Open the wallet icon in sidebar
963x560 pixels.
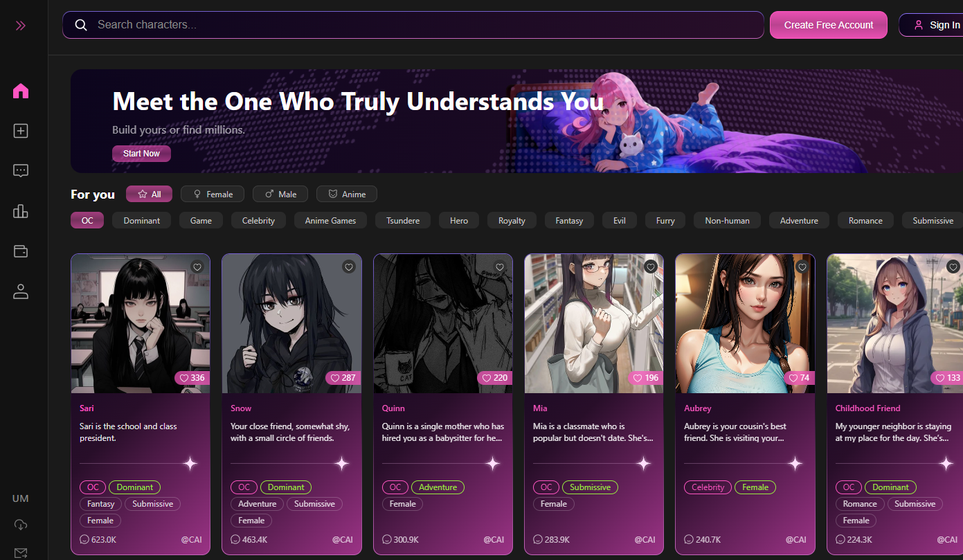(21, 251)
